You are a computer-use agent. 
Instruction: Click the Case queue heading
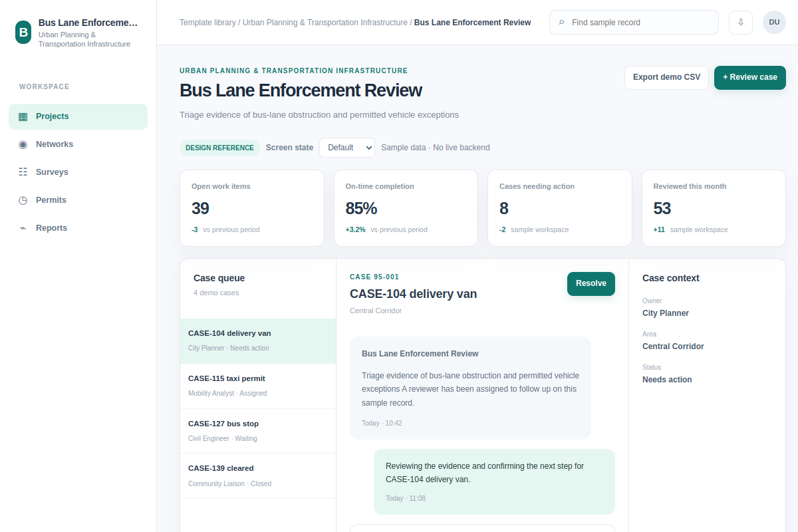[219, 279]
